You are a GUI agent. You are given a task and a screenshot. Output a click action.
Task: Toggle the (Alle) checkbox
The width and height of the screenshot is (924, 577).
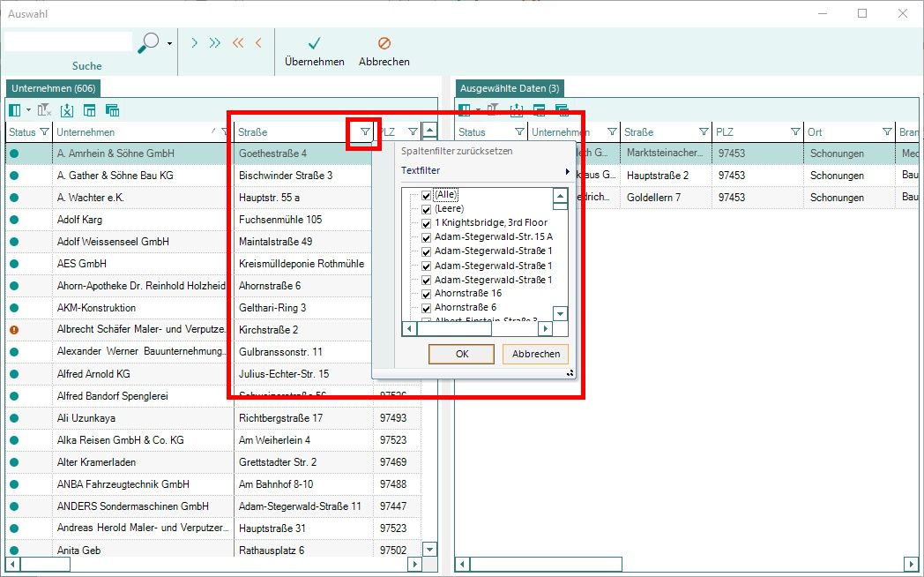(x=427, y=195)
